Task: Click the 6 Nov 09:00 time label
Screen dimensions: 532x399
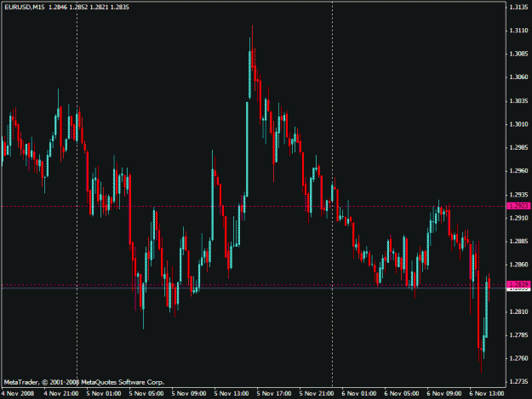Action: click(444, 394)
